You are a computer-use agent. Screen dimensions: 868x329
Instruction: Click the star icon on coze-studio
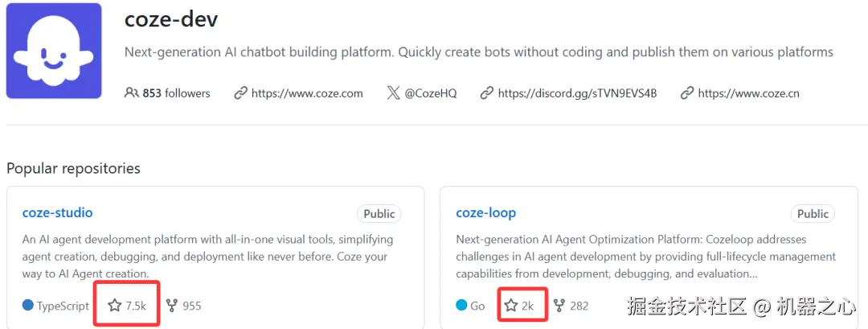pyautogui.click(x=115, y=306)
